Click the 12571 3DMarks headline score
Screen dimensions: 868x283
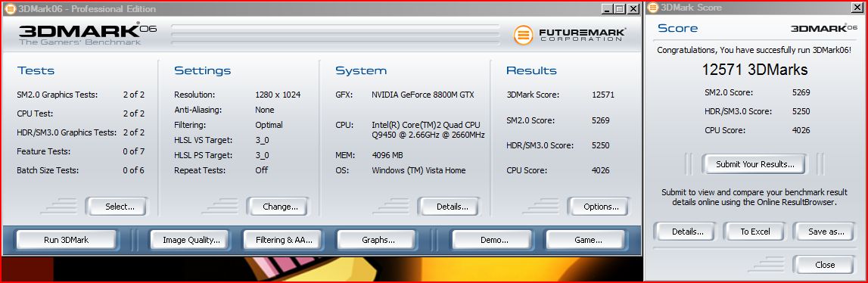[x=754, y=70]
